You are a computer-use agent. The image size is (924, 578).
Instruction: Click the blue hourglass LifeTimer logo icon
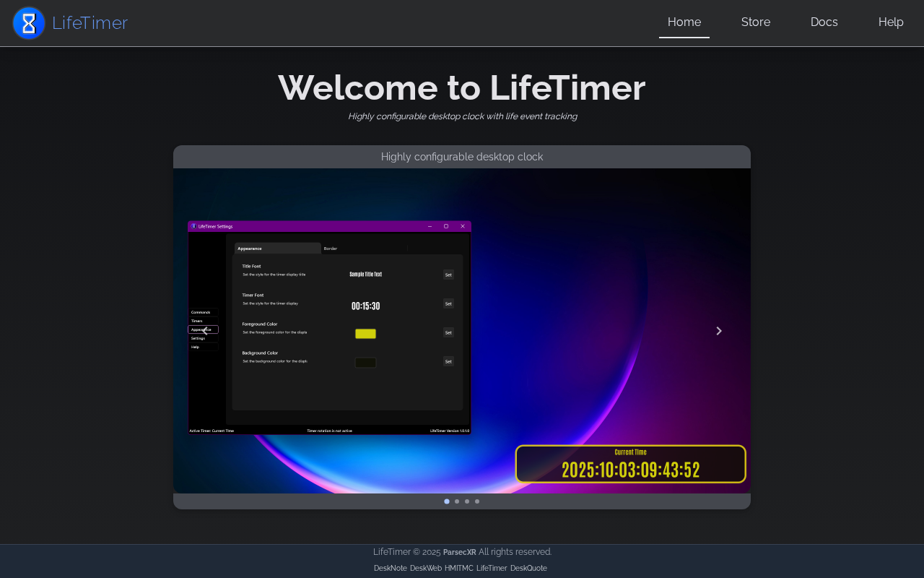click(x=29, y=23)
